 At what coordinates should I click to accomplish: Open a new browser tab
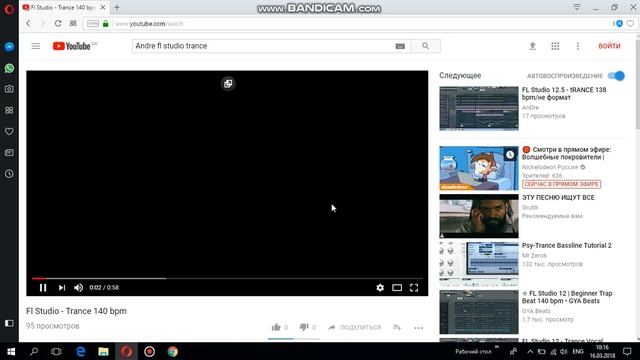[117, 7]
